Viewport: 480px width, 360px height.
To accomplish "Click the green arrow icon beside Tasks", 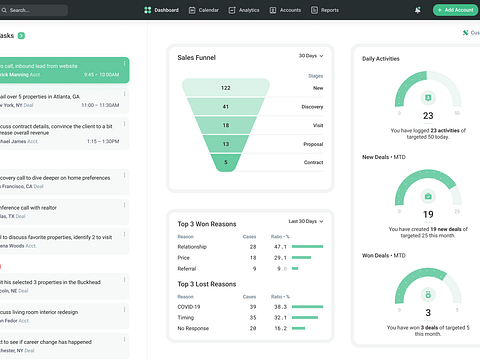I will tap(21, 36).
